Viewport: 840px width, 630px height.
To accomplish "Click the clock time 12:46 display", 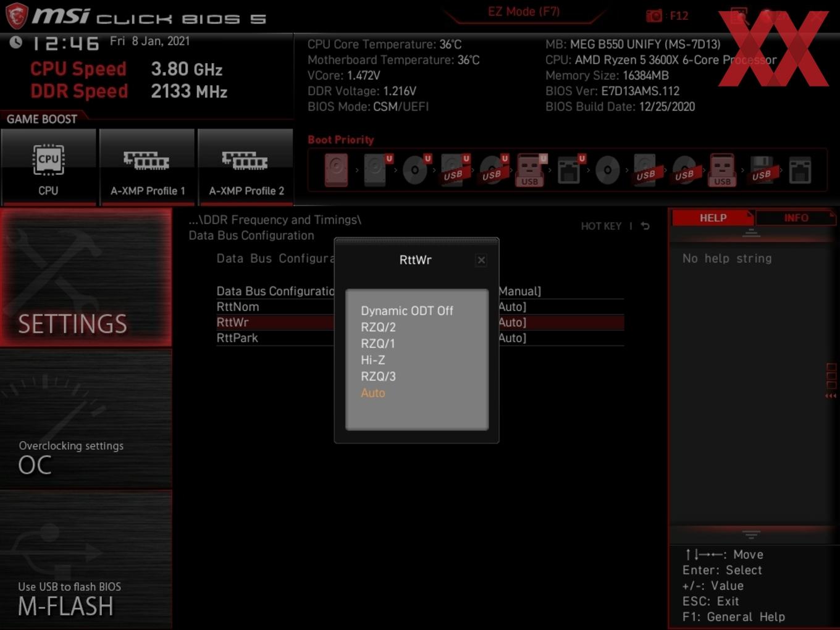I will pos(65,43).
